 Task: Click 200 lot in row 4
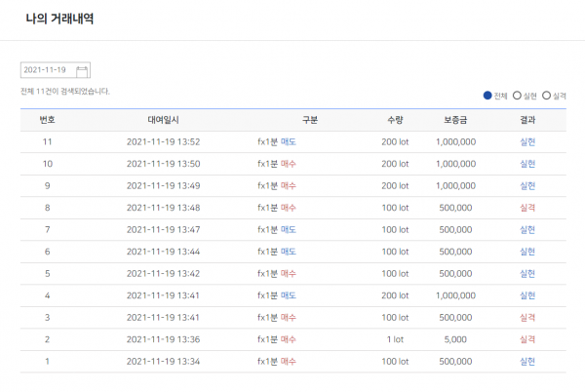395,295
